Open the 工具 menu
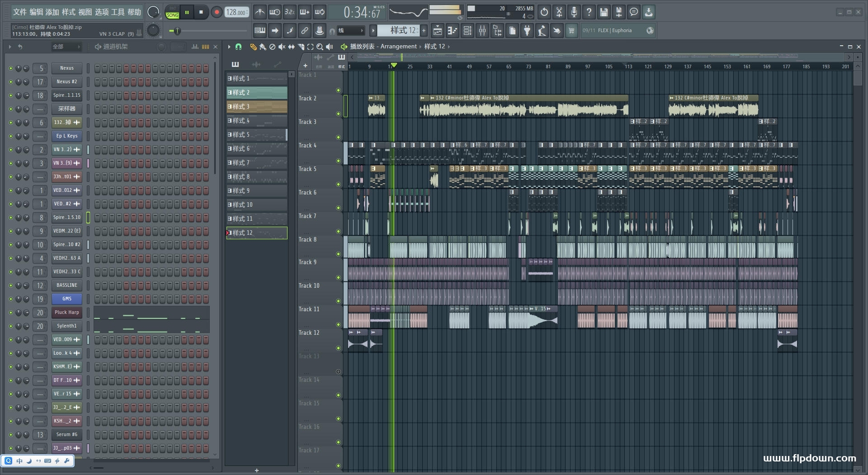The image size is (868, 475). coord(118,12)
